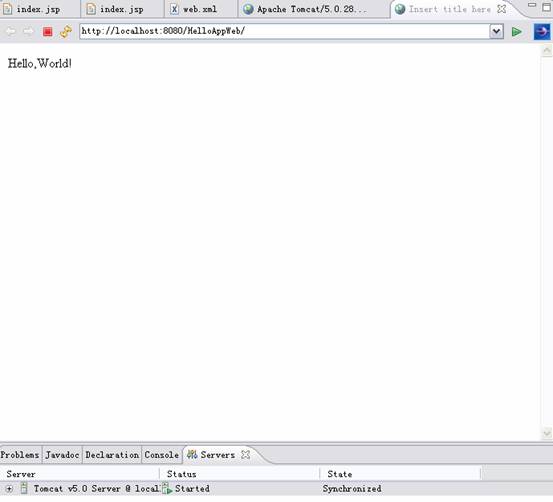The height and width of the screenshot is (502, 553).
Task: Click the green Started status icon
Action: coord(167,489)
